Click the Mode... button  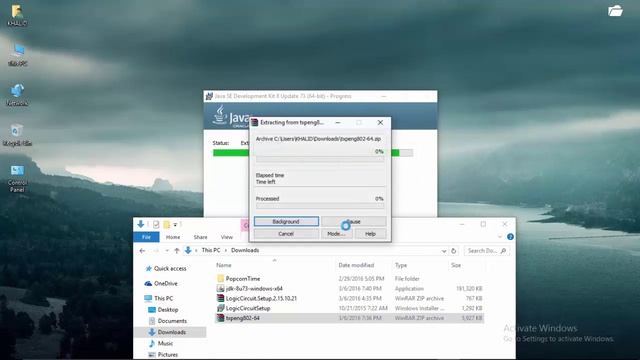click(x=336, y=234)
